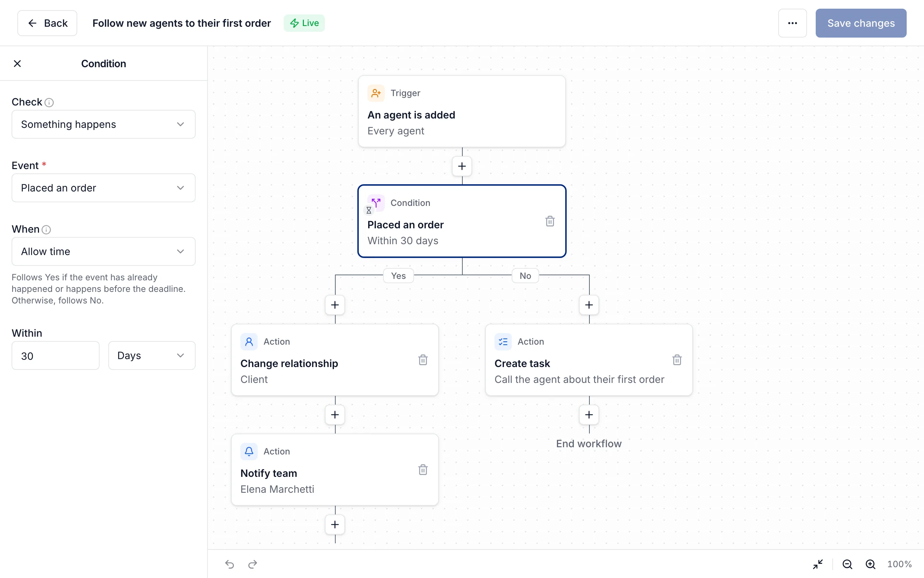Click the No branch label
The width and height of the screenshot is (924, 578).
click(x=525, y=276)
